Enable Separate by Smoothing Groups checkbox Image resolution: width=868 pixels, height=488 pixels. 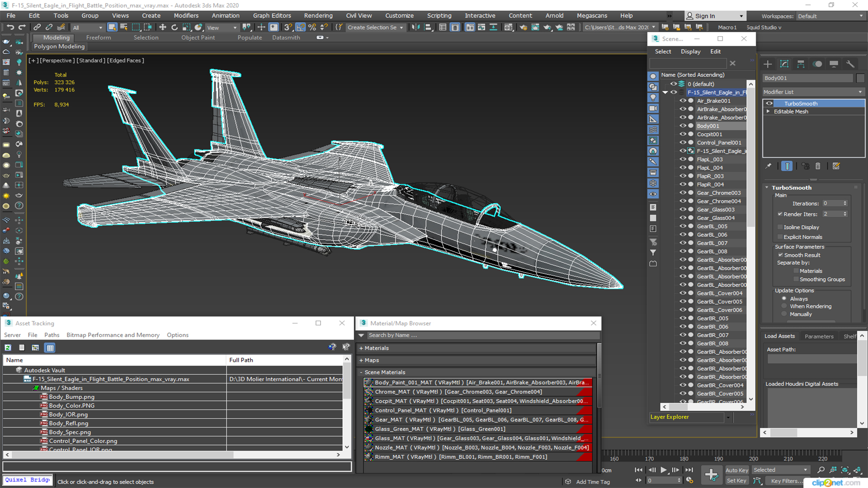(x=796, y=279)
